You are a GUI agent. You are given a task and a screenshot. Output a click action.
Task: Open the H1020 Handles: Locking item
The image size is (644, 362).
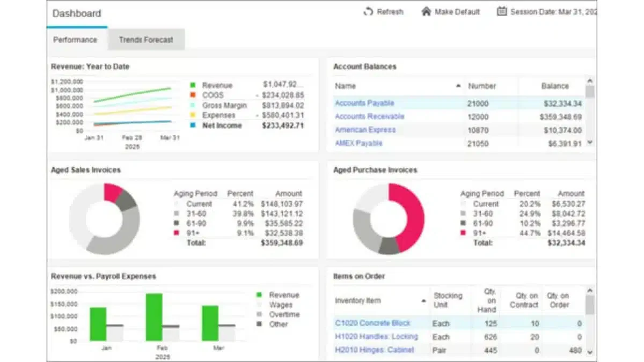coord(376,336)
